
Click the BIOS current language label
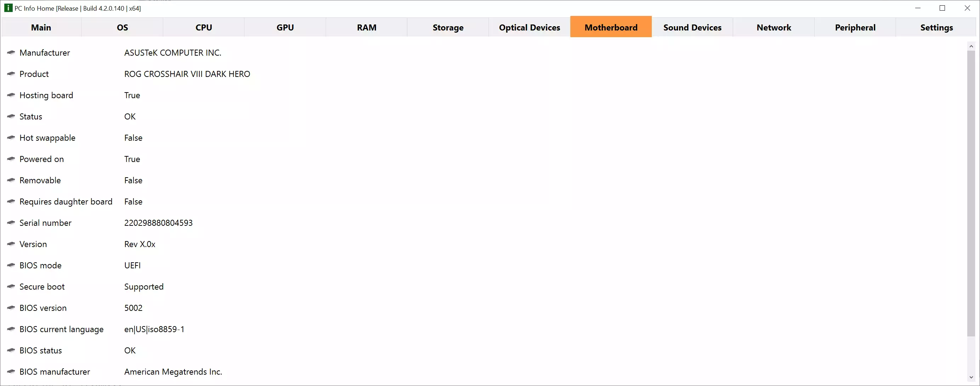[61, 329]
